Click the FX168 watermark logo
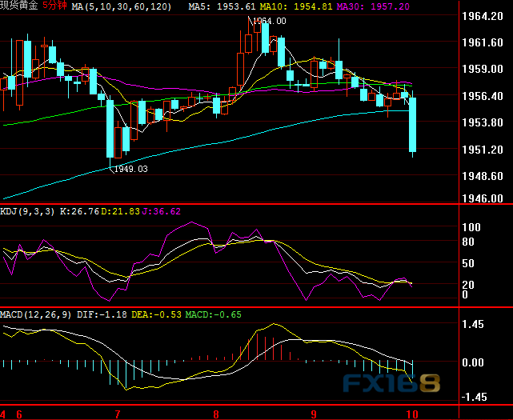513x420 pixels. (391, 382)
